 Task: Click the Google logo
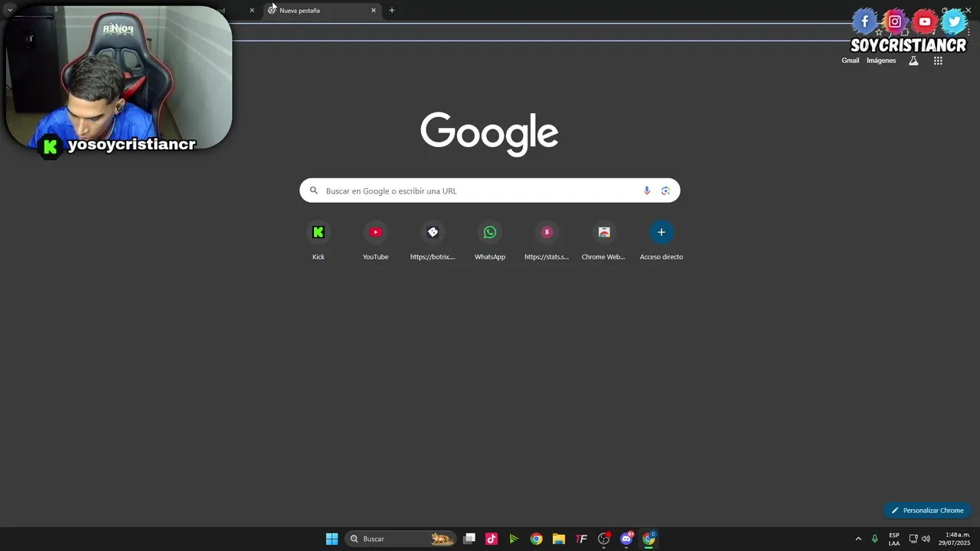click(x=489, y=133)
